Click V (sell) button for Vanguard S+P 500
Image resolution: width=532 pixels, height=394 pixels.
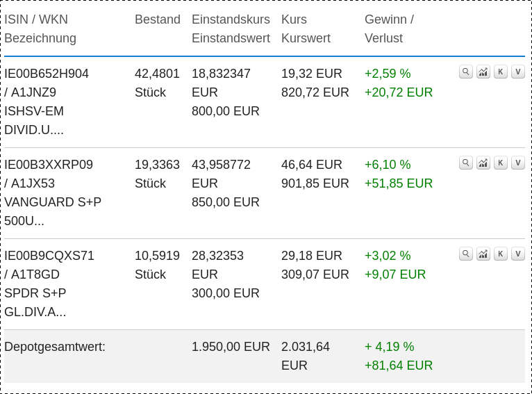(x=517, y=163)
